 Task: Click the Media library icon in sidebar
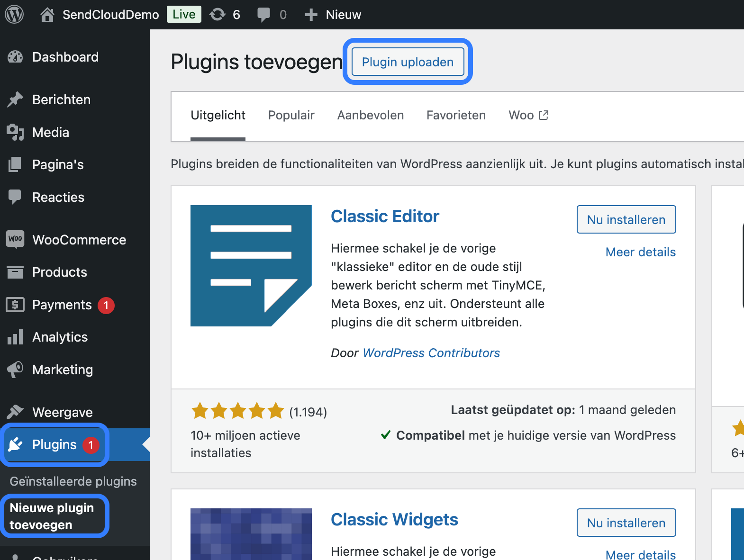click(15, 132)
